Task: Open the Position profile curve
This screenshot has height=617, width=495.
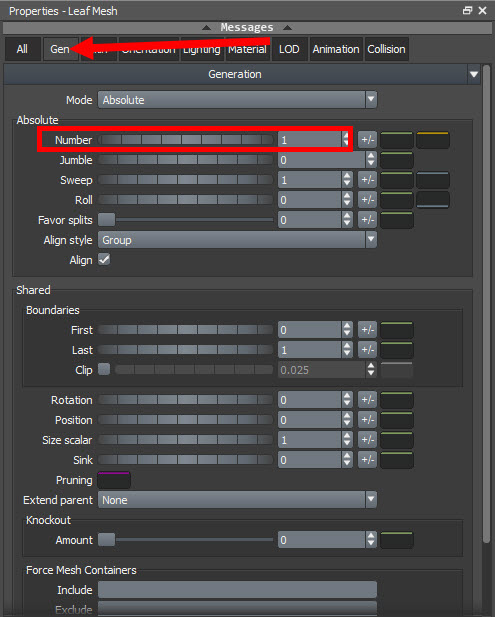Action: (x=397, y=420)
